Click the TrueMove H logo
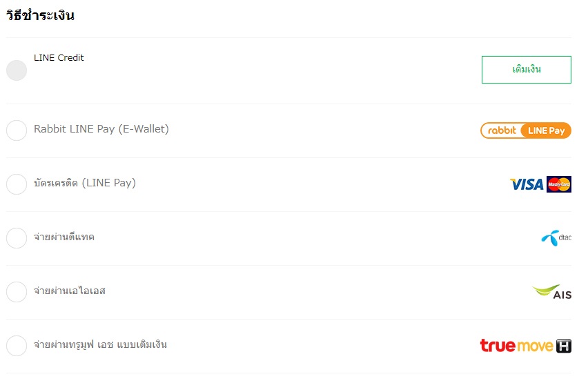This screenshot has height=381, width=588. pyautogui.click(x=525, y=345)
